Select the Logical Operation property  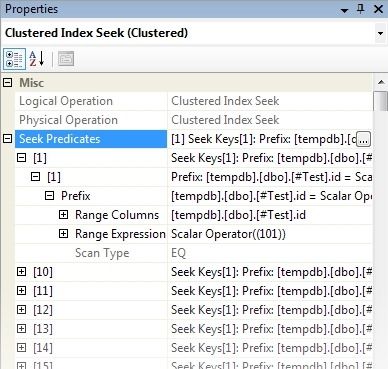(x=66, y=101)
